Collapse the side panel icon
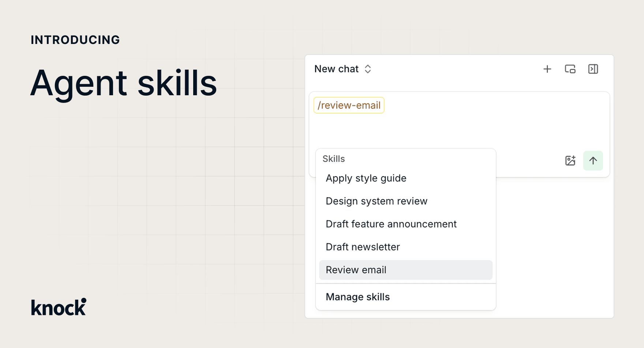This screenshot has width=644, height=348. pos(593,69)
